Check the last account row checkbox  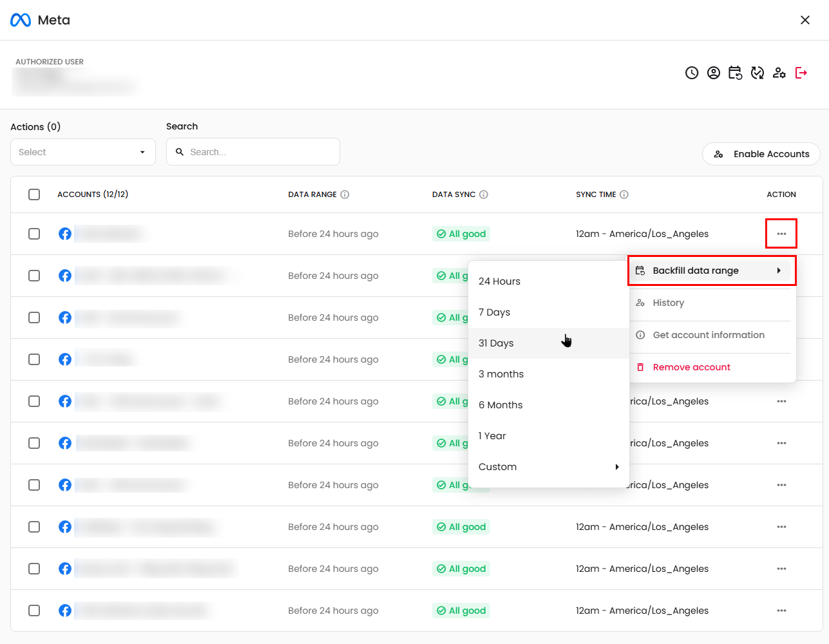[x=34, y=611]
